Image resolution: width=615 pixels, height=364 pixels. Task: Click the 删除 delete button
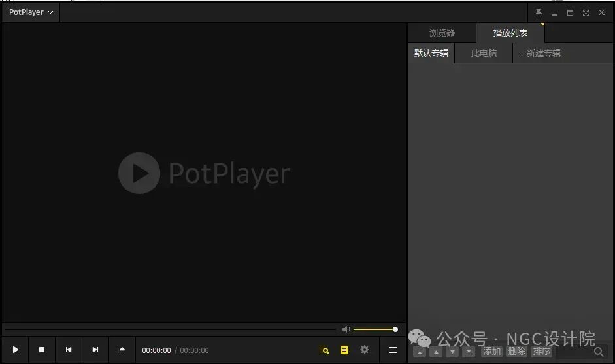(x=517, y=352)
